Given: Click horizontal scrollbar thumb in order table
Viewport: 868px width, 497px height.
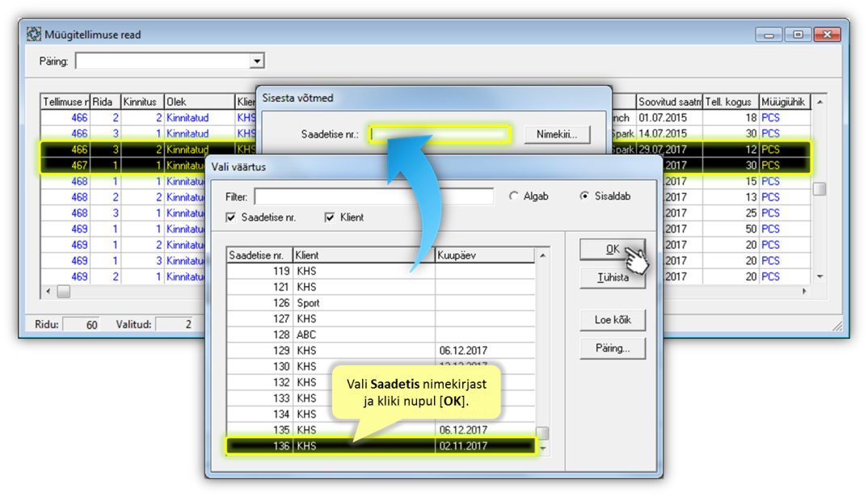Looking at the screenshot, I should [64, 292].
